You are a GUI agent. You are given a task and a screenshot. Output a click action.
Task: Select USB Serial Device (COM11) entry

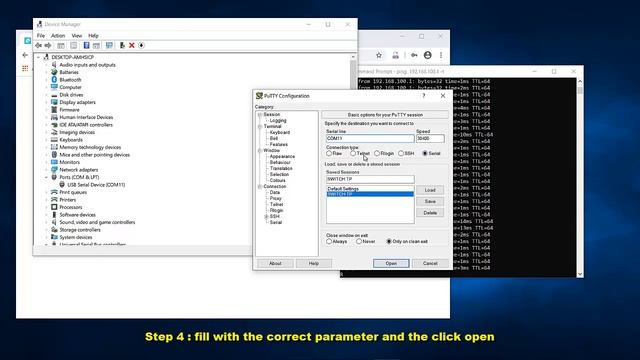pos(96,185)
